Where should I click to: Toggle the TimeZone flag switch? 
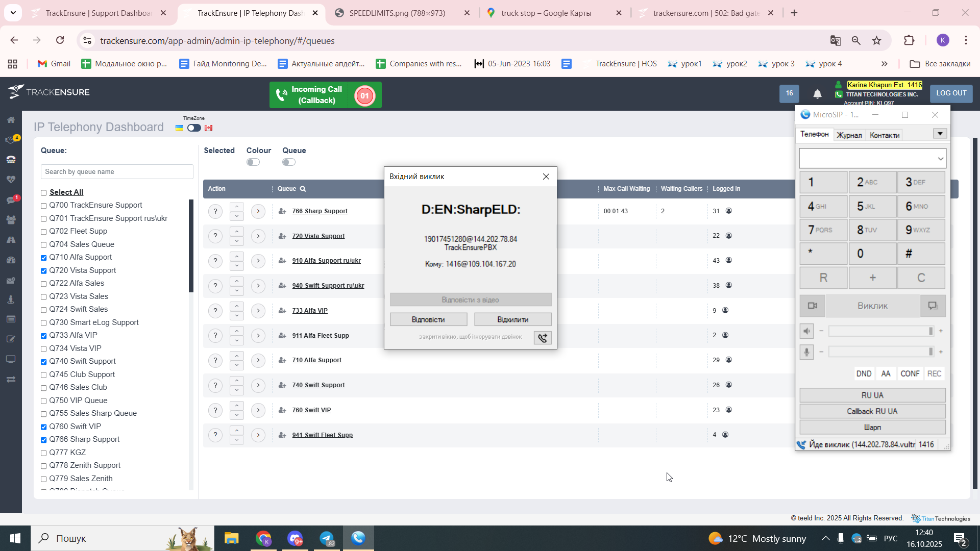194,128
